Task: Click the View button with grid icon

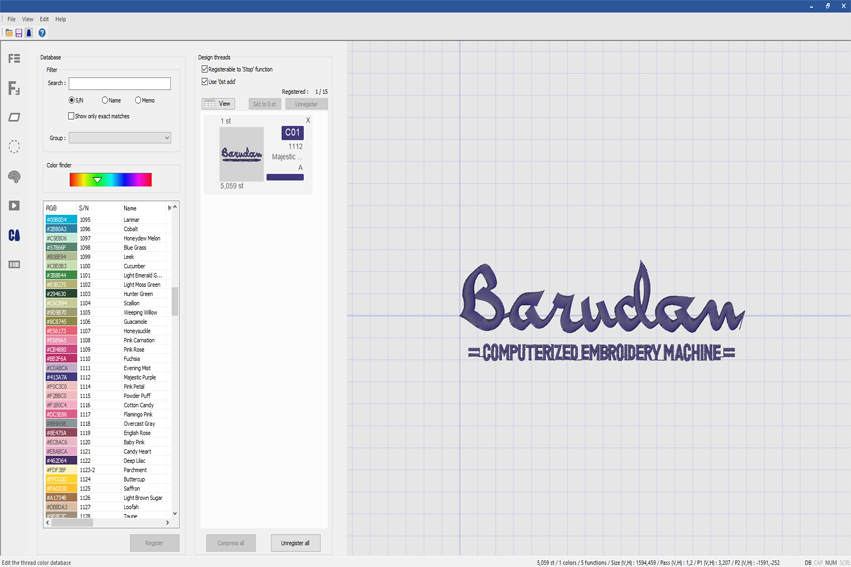Action: (218, 104)
